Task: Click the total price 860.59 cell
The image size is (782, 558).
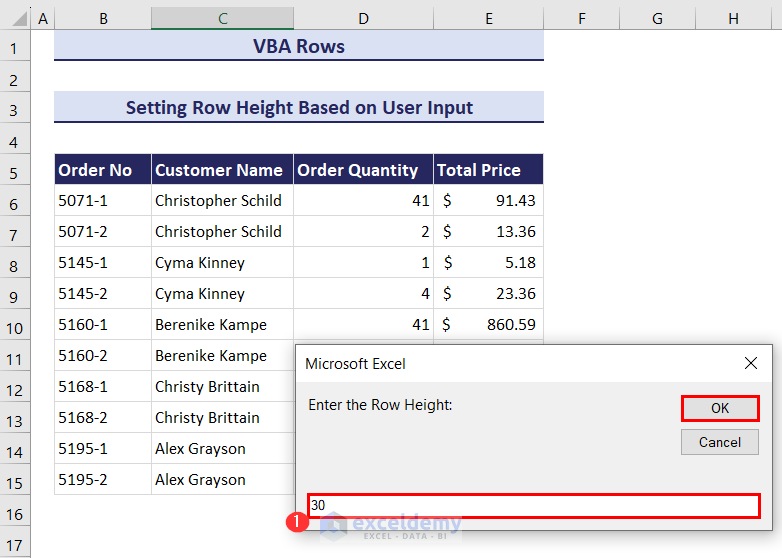Action: point(488,325)
